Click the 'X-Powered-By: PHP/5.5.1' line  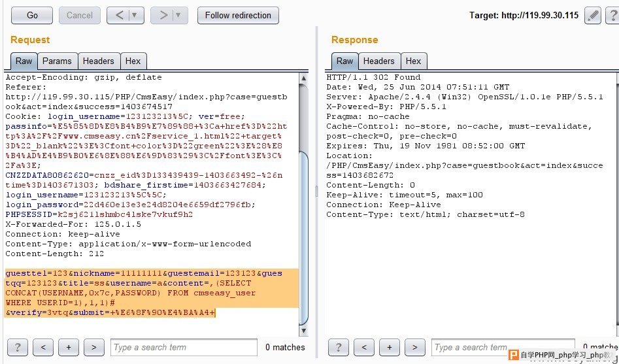click(x=386, y=107)
